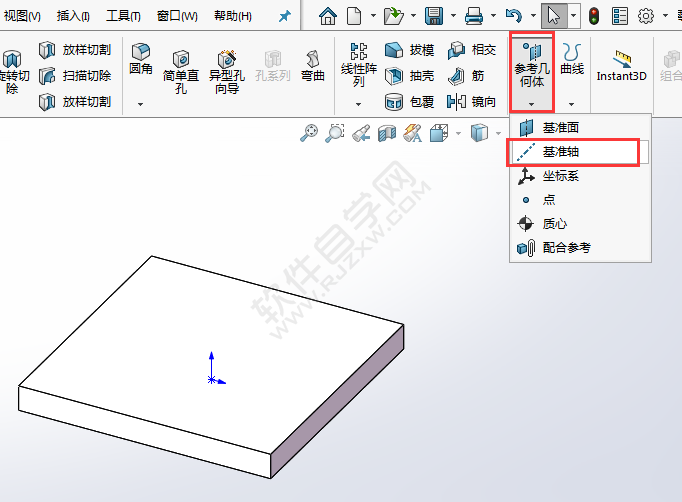The height and width of the screenshot is (502, 682).
Task: Expand the Undo dropdown arrow
Action: tap(533, 16)
